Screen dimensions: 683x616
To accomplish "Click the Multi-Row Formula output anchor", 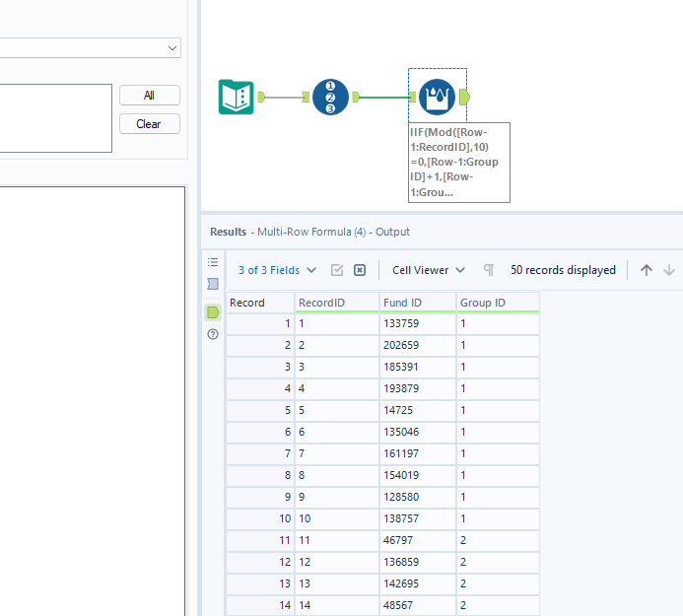I will point(465,97).
